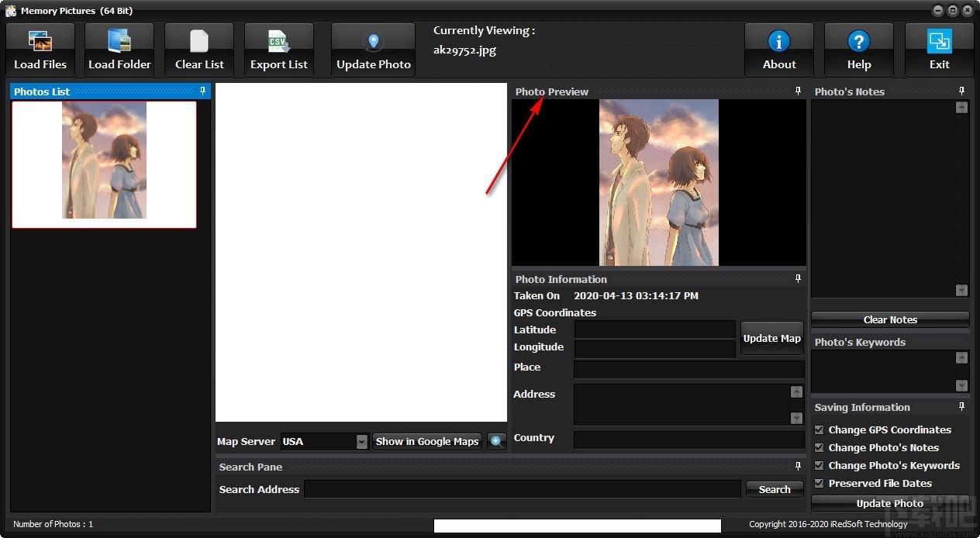The width and height of the screenshot is (980, 538).
Task: Pin the Search Pane panel
Action: coord(799,467)
